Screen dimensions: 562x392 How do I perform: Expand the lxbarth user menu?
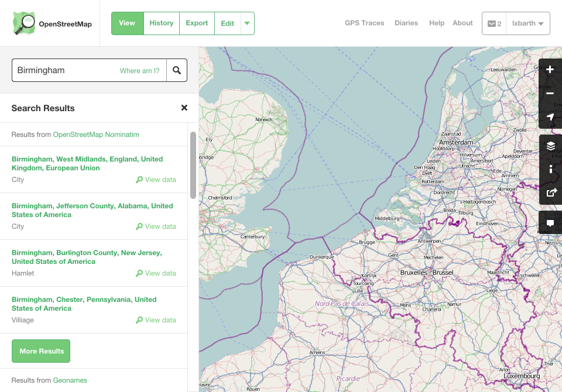pyautogui.click(x=528, y=23)
